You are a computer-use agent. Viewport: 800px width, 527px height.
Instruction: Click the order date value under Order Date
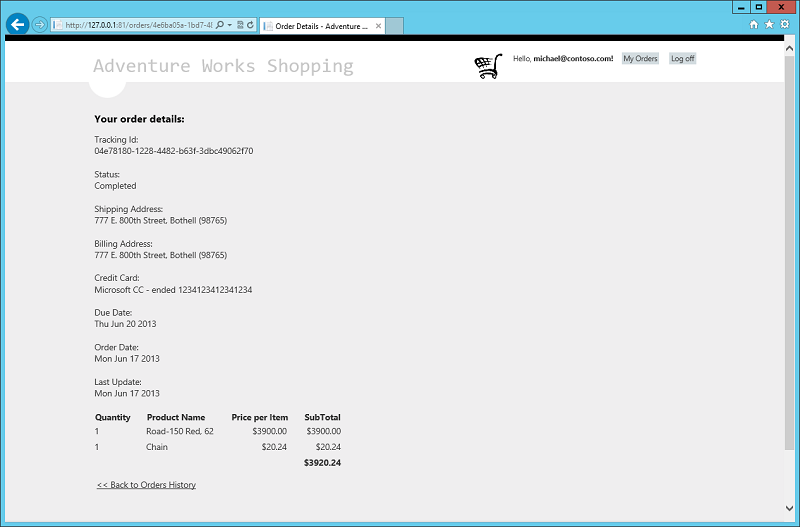pos(127,359)
